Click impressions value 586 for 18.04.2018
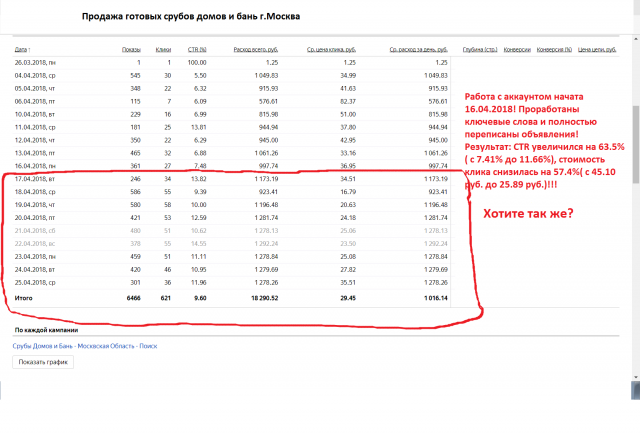Viewport: 640px width, 435px height. [136, 192]
